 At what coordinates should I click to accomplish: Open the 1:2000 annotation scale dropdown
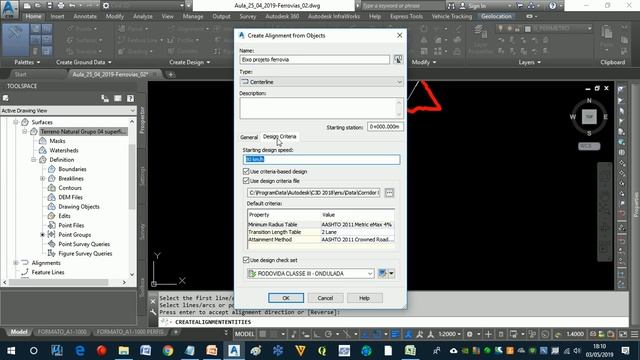(449, 334)
